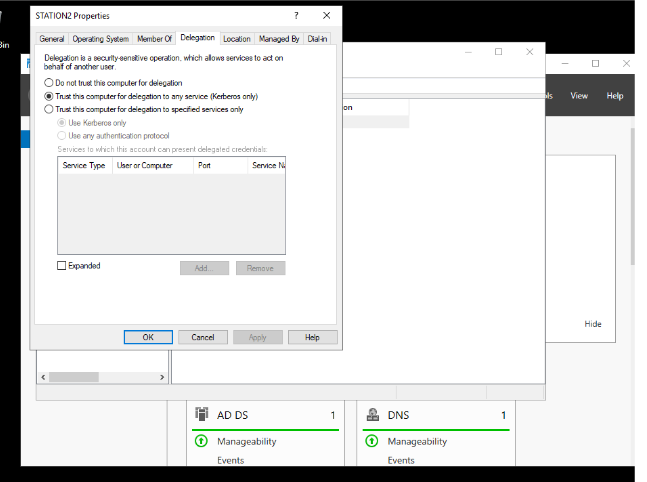Switch to the Operating System tab

tap(101, 39)
